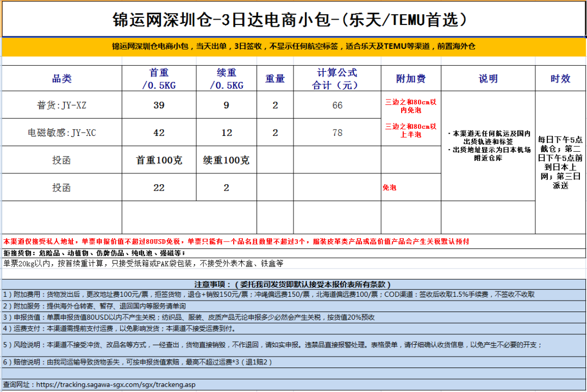Click the 附加费 column header
This screenshot has width=587, height=392.
pos(411,79)
